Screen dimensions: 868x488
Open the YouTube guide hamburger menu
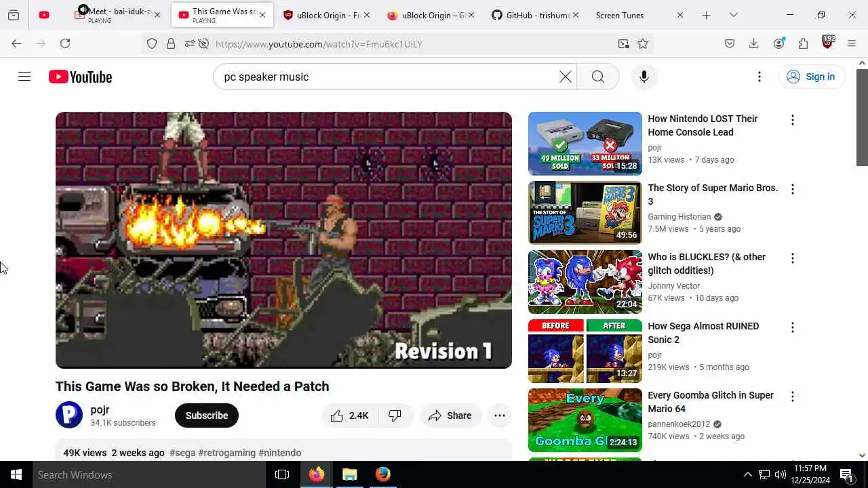tap(24, 77)
